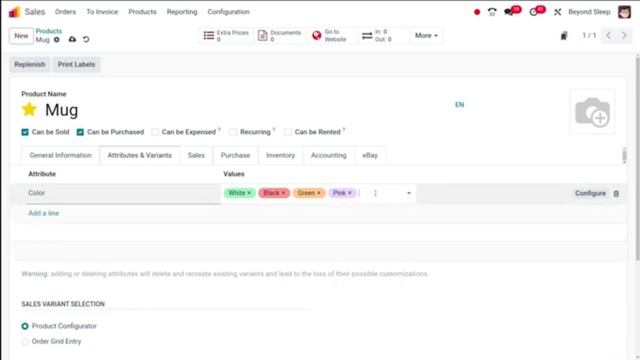
Task: Remove the White color tag
Action: point(249,193)
